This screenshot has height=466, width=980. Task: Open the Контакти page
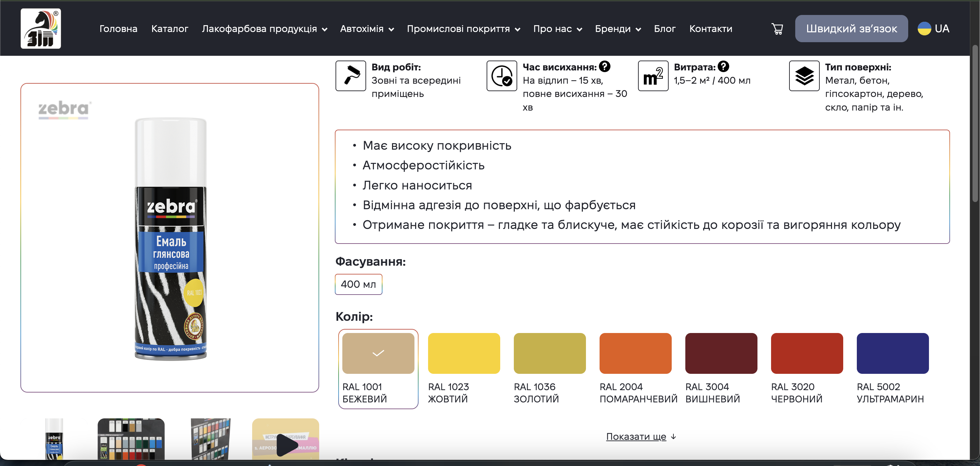(710, 29)
